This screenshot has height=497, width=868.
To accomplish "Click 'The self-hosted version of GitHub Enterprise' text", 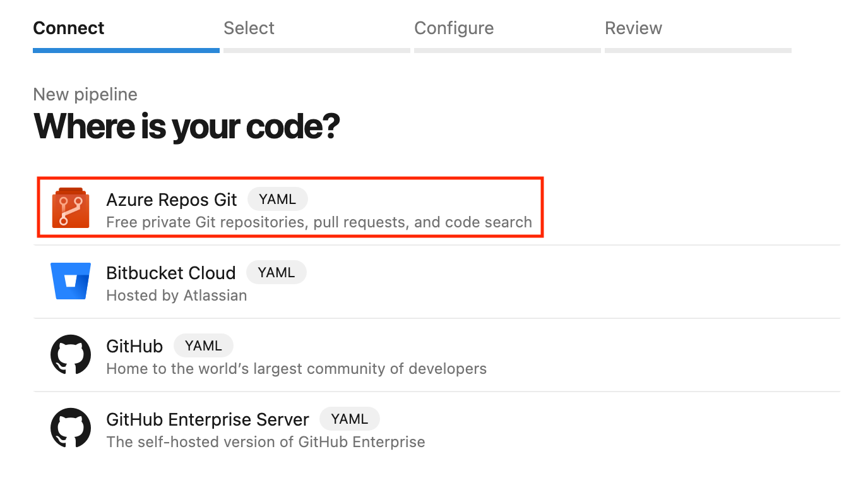I will (x=266, y=442).
